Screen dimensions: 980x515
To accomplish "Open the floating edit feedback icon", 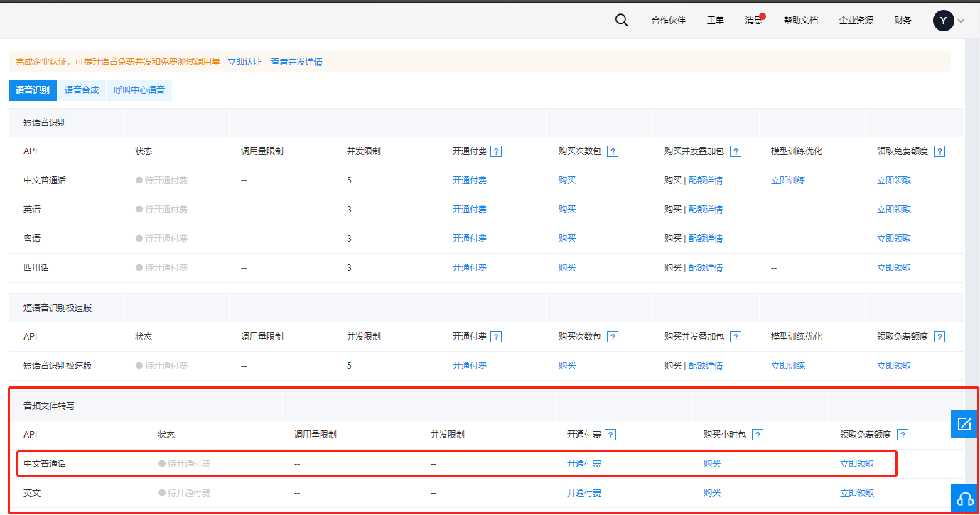I will tap(964, 424).
